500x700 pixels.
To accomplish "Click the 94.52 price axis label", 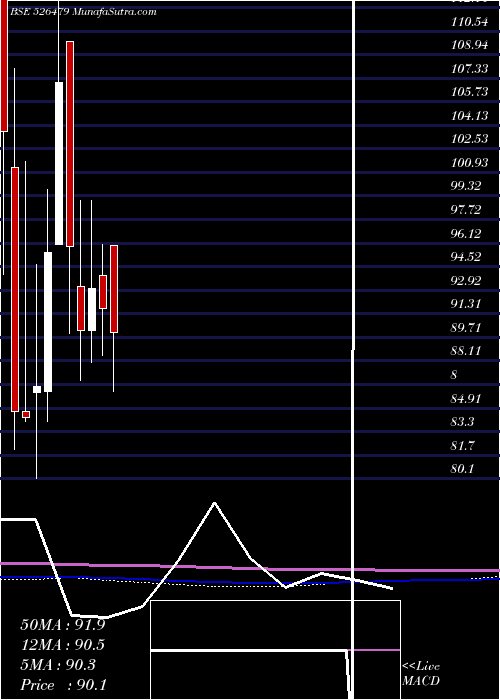I will [x=466, y=257].
